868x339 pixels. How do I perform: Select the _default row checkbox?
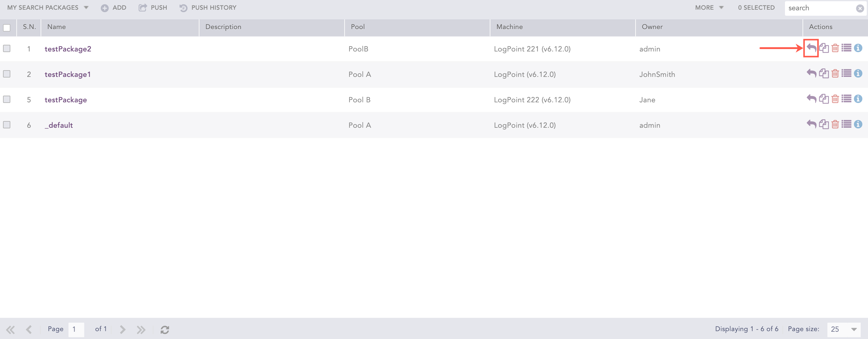tap(7, 125)
